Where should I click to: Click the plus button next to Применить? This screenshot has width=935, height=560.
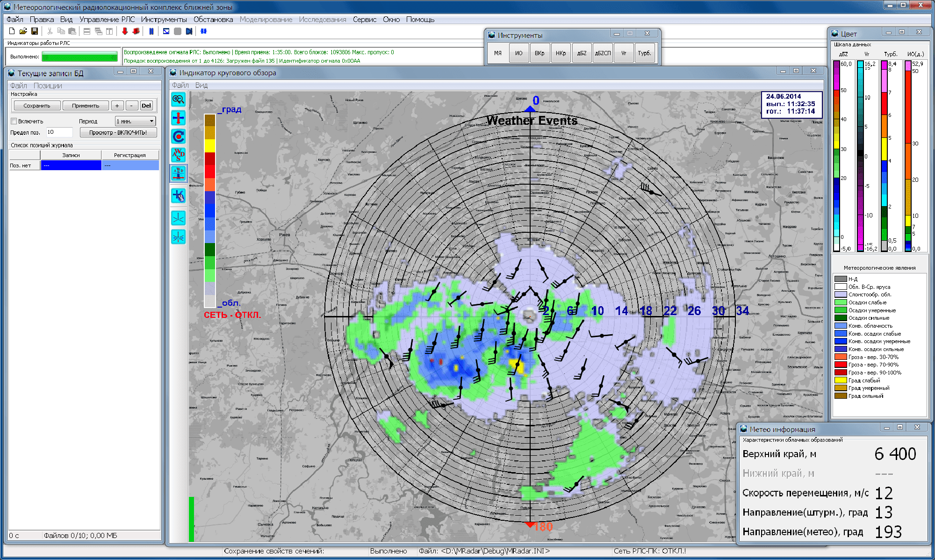(x=117, y=106)
